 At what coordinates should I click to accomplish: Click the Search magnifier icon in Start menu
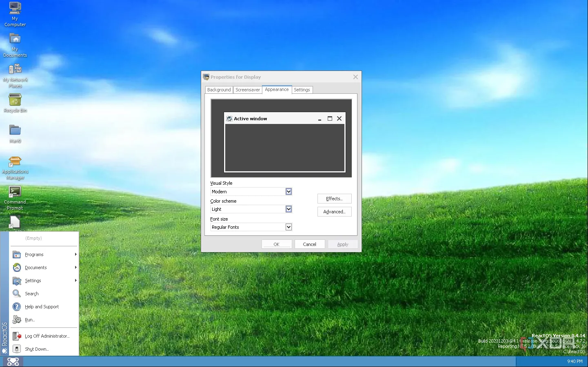pos(17,294)
